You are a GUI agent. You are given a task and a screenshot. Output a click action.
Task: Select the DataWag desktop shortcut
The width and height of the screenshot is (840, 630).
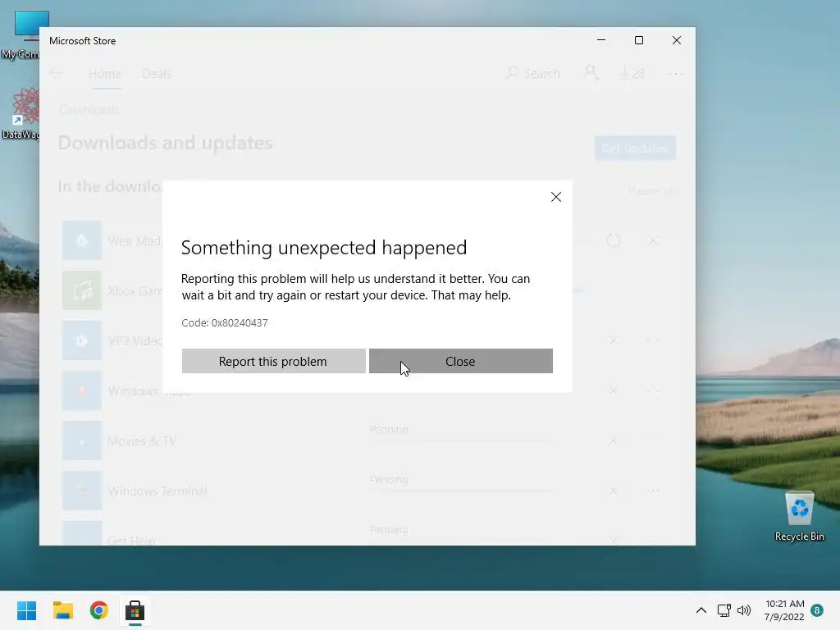click(x=21, y=113)
